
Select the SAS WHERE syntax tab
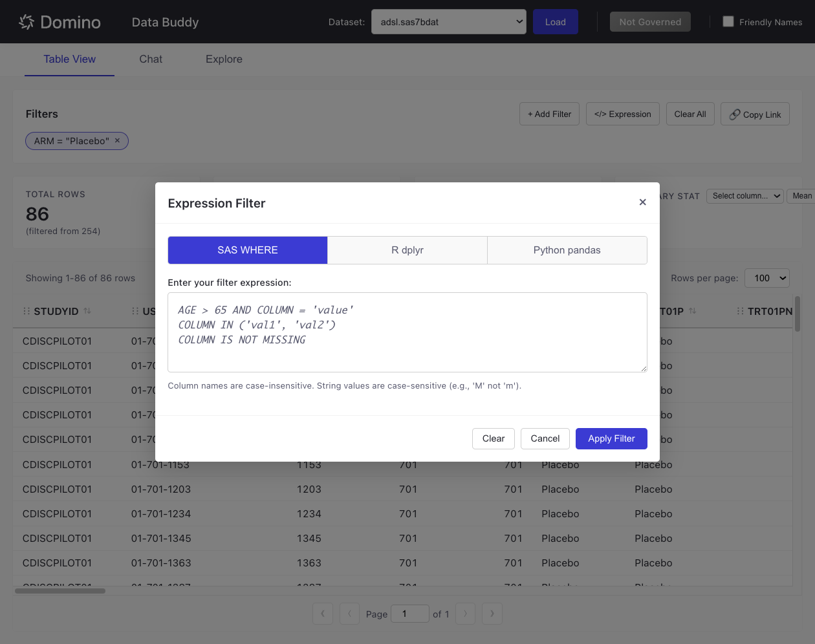(x=247, y=250)
